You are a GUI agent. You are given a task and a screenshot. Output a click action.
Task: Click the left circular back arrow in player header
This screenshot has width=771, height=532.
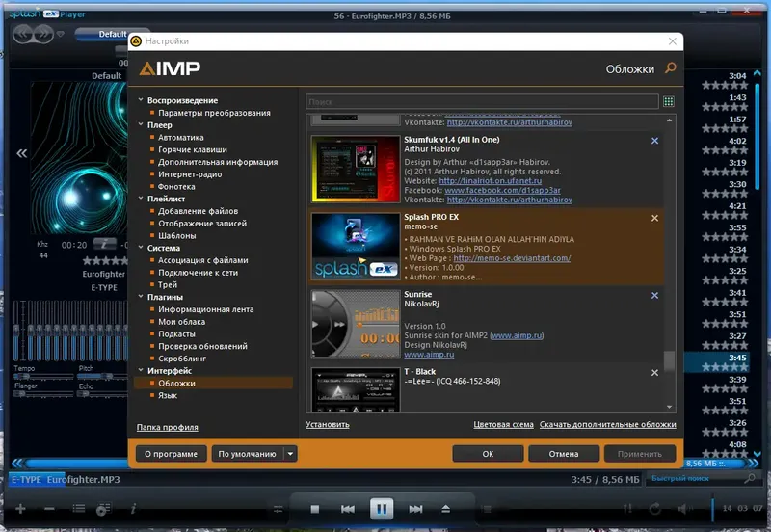[x=23, y=34]
